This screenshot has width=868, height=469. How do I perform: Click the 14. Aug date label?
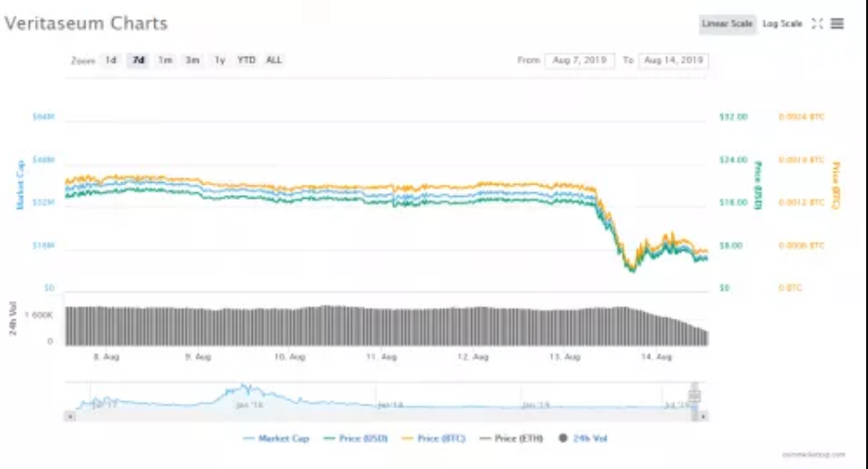[x=656, y=357]
